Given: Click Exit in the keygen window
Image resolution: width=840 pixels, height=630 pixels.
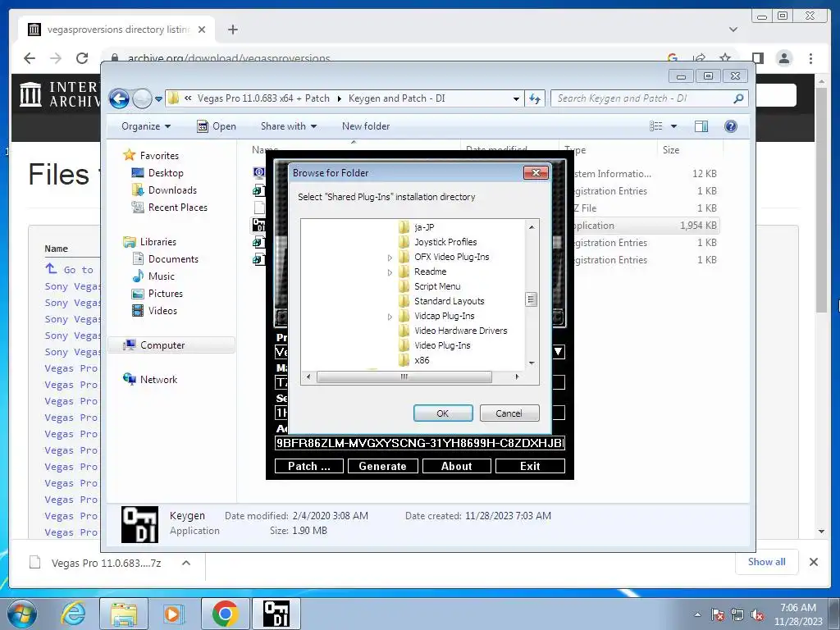Looking at the screenshot, I should (x=530, y=466).
